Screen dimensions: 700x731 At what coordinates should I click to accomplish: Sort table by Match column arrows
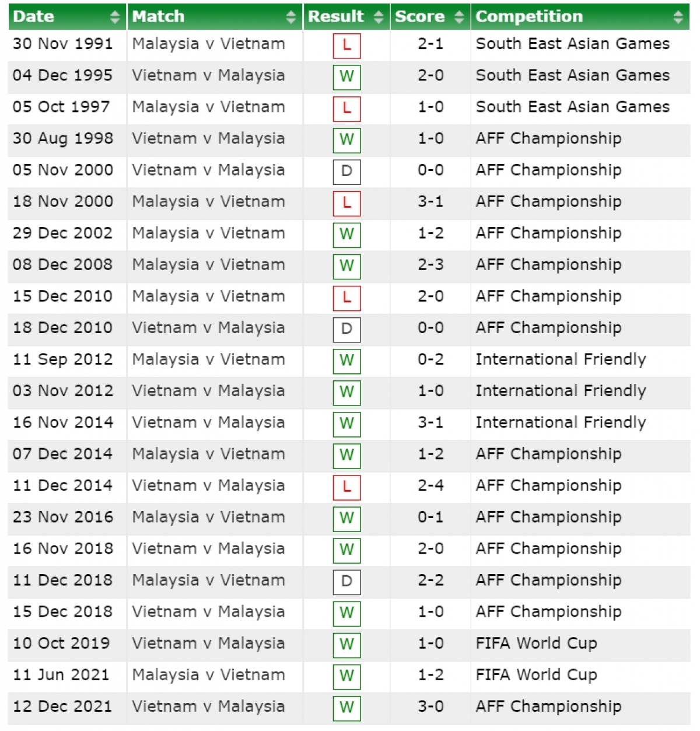pos(291,17)
